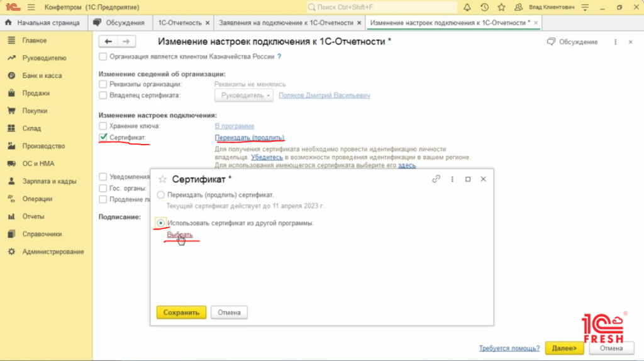Viewport: 644px width, 361px height.
Task: Click здесь link
Action: pyautogui.click(x=407, y=165)
